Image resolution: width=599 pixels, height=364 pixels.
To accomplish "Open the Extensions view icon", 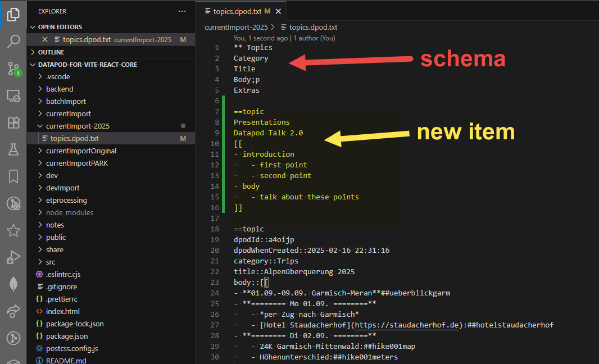I will (x=13, y=122).
